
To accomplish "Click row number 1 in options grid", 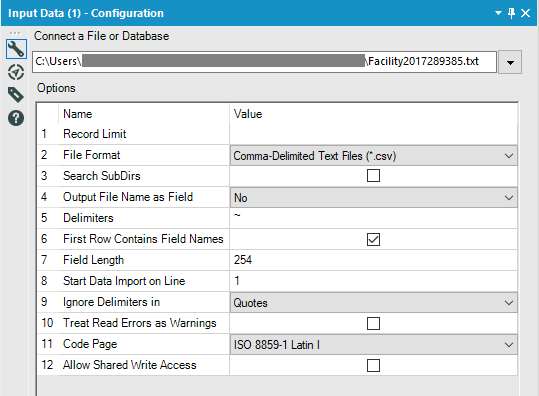I will pos(44,134).
